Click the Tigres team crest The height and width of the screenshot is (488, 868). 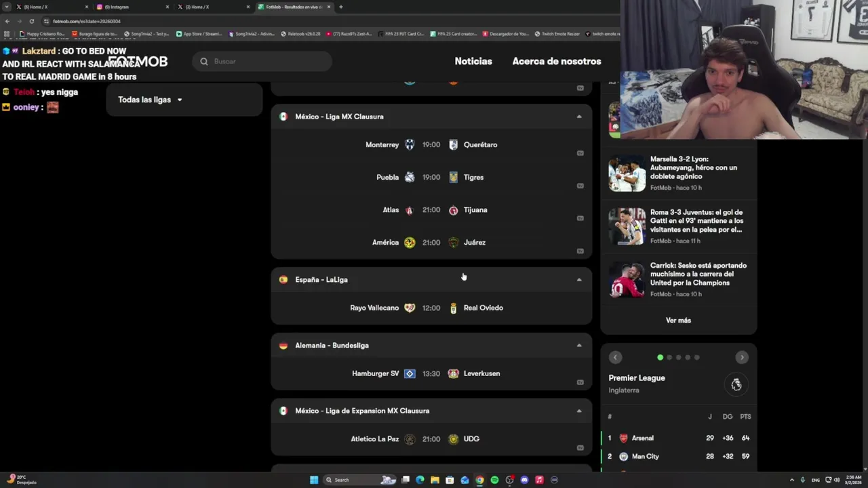pos(453,177)
